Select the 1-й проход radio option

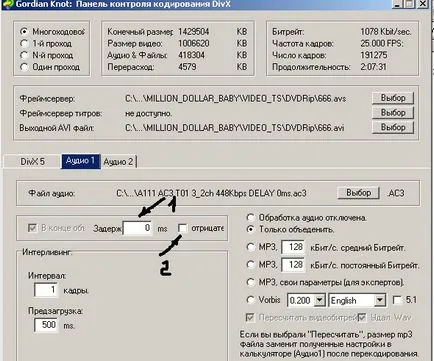click(x=24, y=43)
